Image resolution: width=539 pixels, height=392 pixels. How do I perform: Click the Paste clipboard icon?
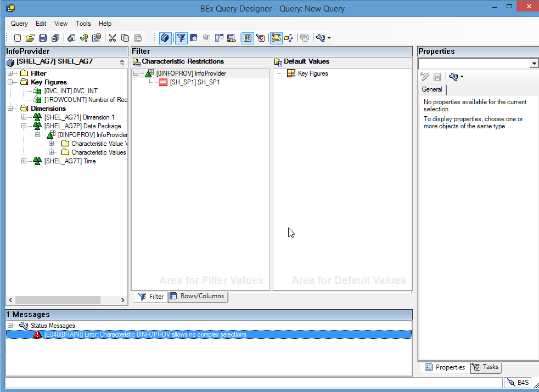click(x=138, y=38)
